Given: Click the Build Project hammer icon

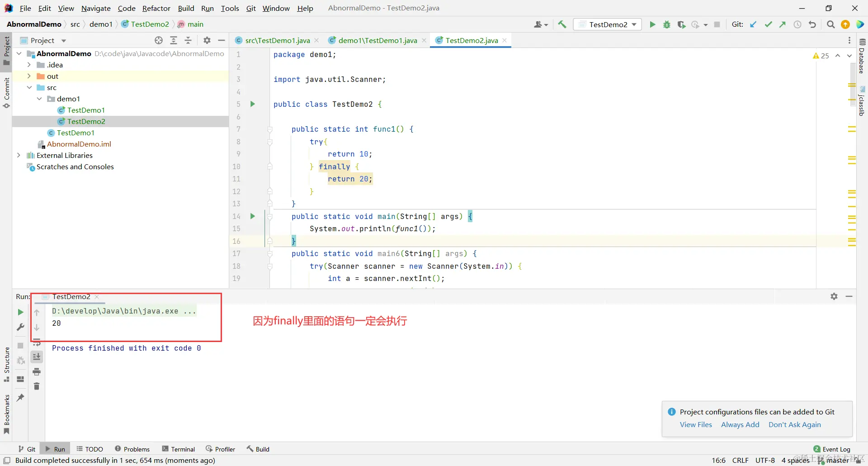Looking at the screenshot, I should click(562, 24).
